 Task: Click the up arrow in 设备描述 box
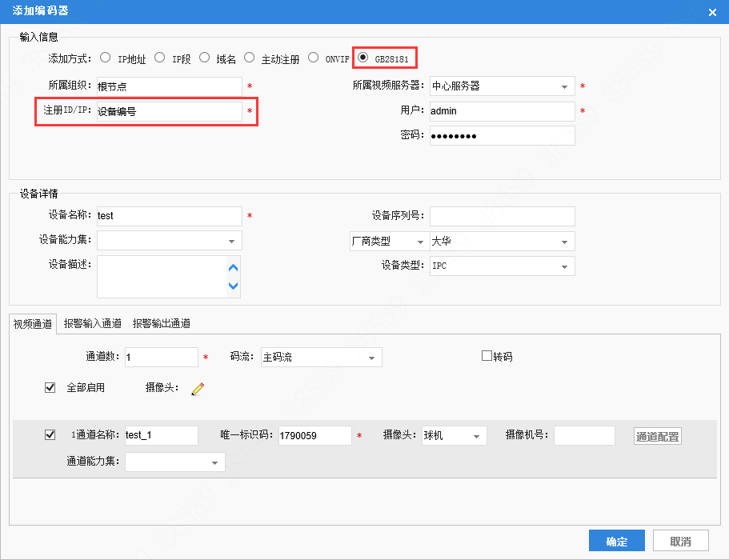pos(234,268)
